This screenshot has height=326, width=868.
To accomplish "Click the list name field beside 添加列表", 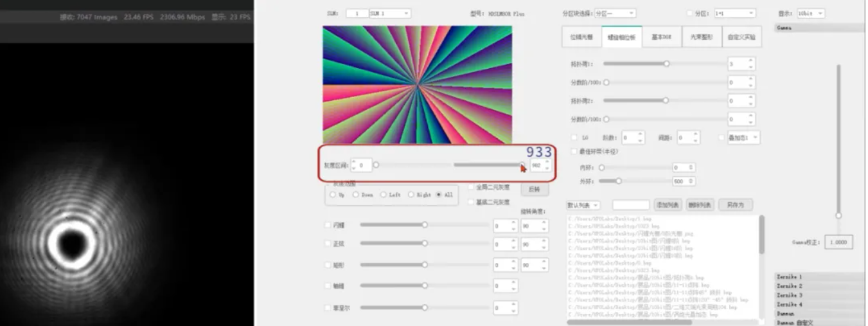I will click(631, 205).
